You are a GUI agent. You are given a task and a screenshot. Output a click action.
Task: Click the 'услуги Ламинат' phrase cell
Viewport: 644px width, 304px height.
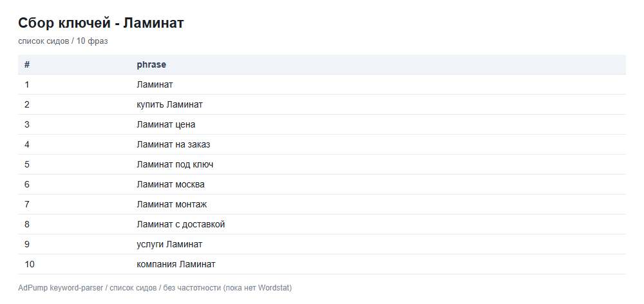[x=169, y=245]
